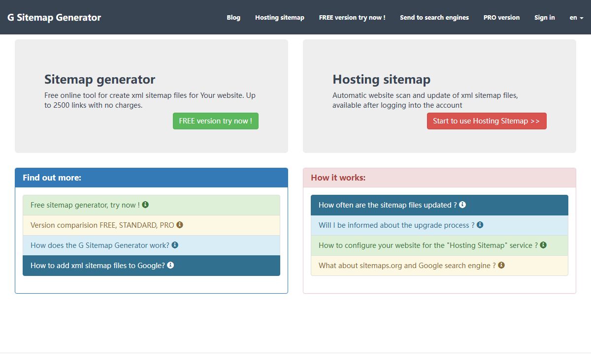
Task: Open the "en" language dropdown
Action: click(576, 17)
